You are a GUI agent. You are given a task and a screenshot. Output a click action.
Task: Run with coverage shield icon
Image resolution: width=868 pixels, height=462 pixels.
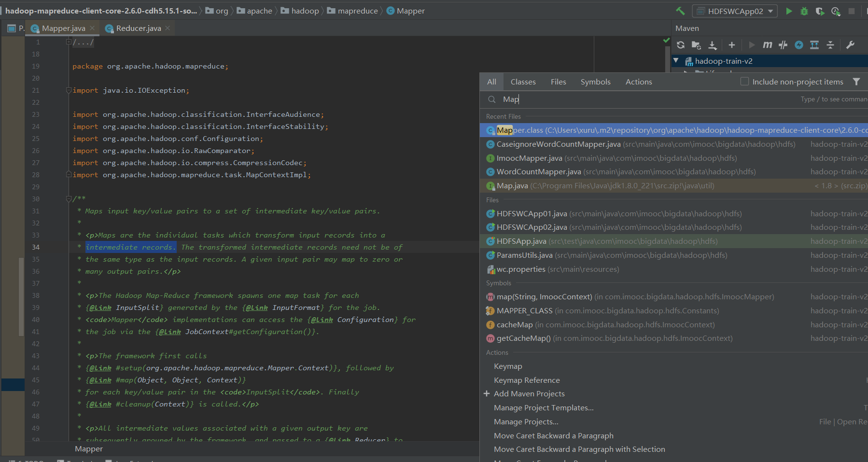820,11
